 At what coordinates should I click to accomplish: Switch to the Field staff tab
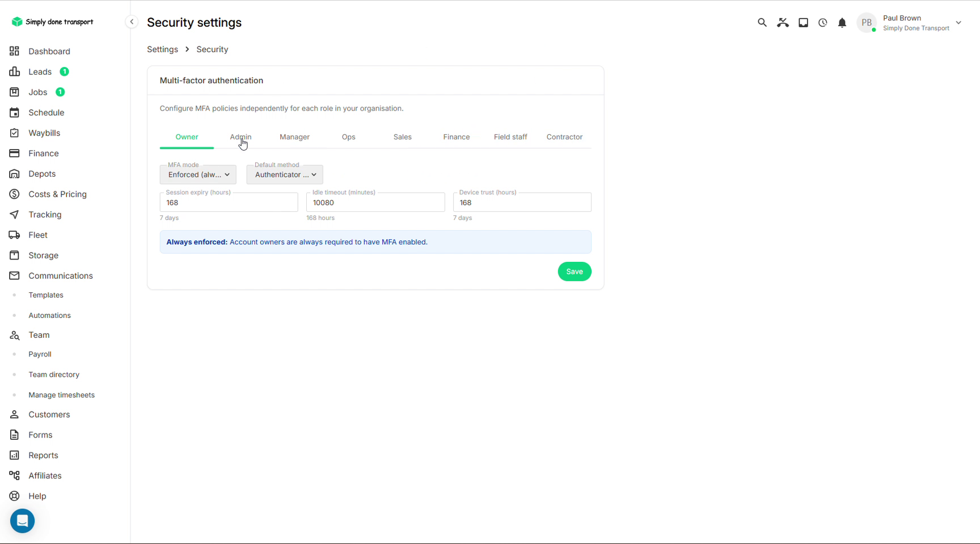510,137
